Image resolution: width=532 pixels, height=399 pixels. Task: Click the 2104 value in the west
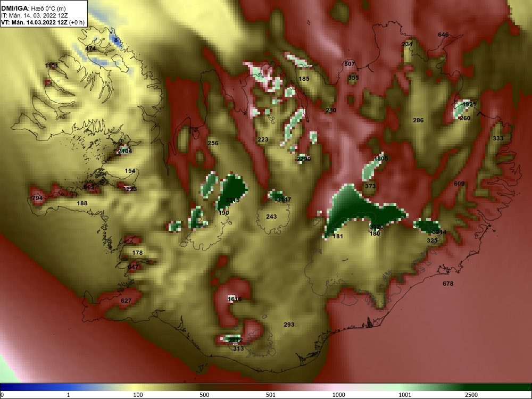click(125, 151)
